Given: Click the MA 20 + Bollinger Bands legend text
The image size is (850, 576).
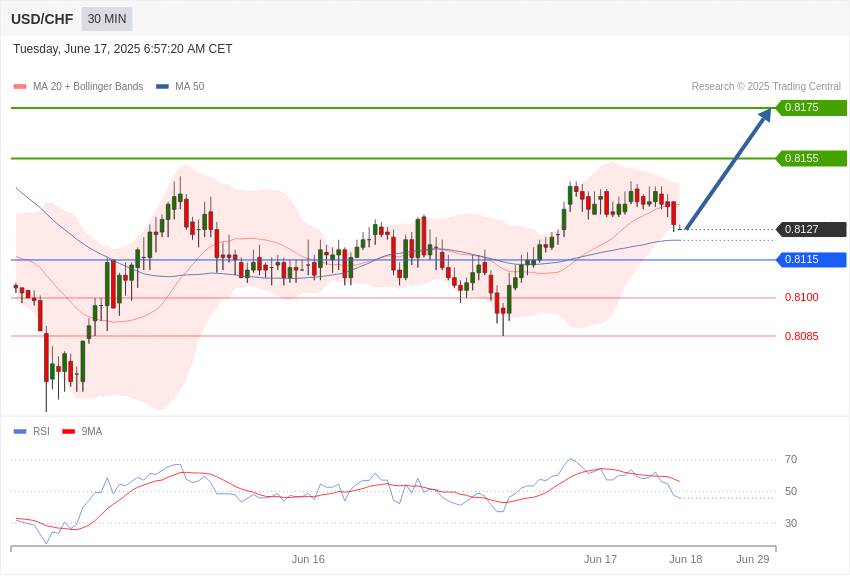Looking at the screenshot, I should click(x=88, y=86).
